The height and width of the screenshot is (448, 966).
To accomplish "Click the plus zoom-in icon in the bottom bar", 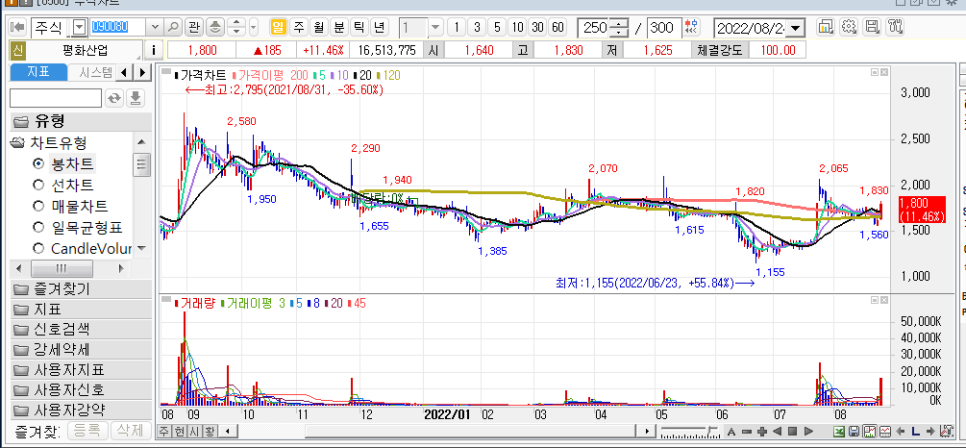I will 761,431.
